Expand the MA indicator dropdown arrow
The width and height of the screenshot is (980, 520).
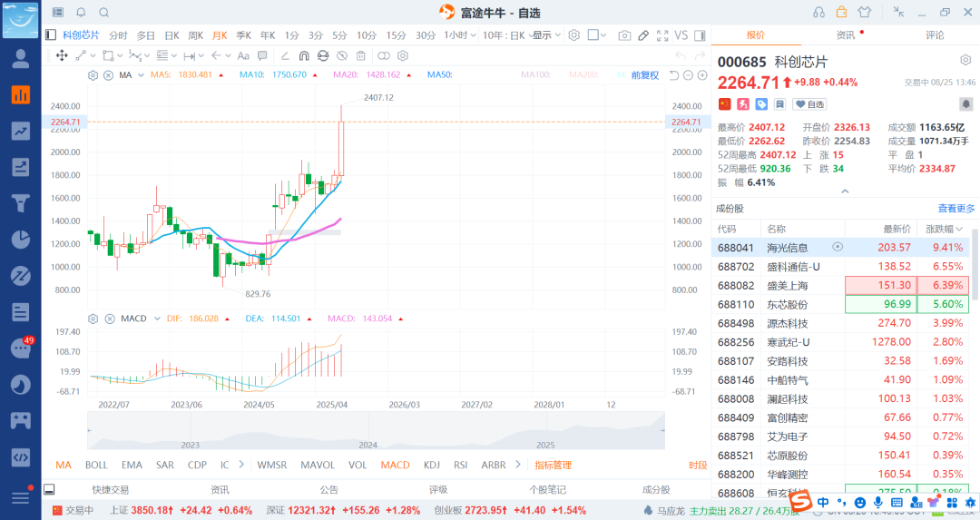click(x=141, y=75)
